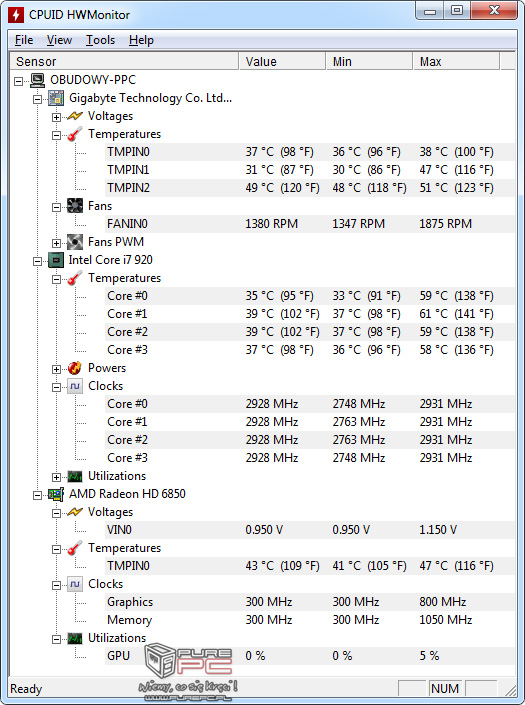Click the Fans PWM fan icon
This screenshot has width=525, height=705.
coord(75,242)
